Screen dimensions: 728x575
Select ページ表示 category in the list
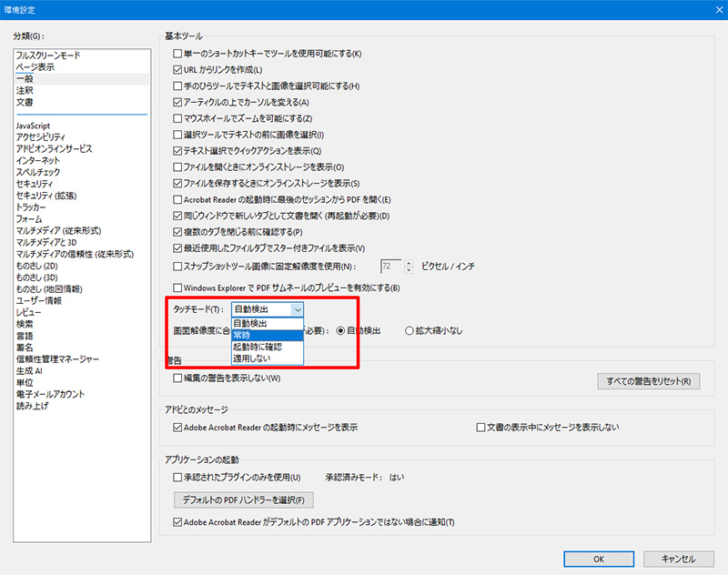pyautogui.click(x=35, y=67)
